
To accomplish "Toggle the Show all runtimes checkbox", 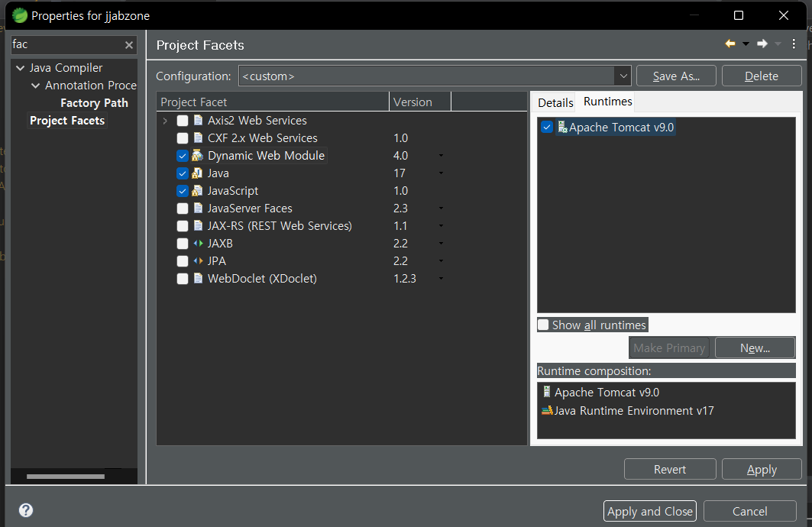I will 543,325.
